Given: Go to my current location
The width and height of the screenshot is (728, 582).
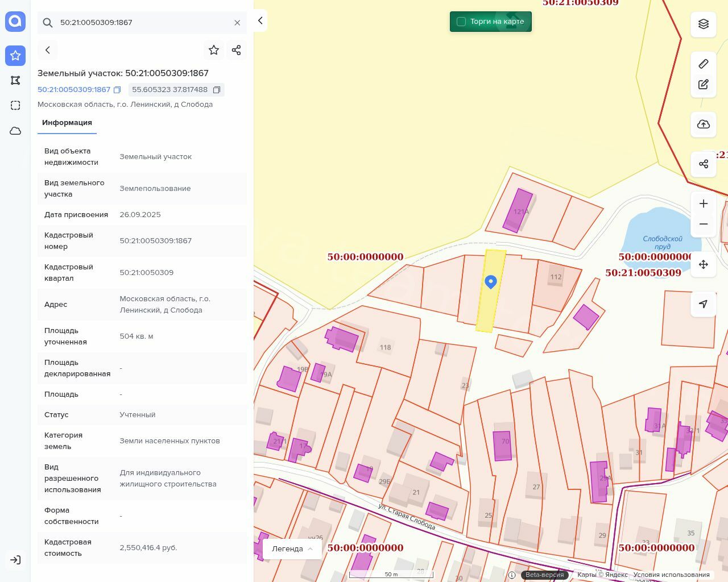Looking at the screenshot, I should pyautogui.click(x=704, y=304).
